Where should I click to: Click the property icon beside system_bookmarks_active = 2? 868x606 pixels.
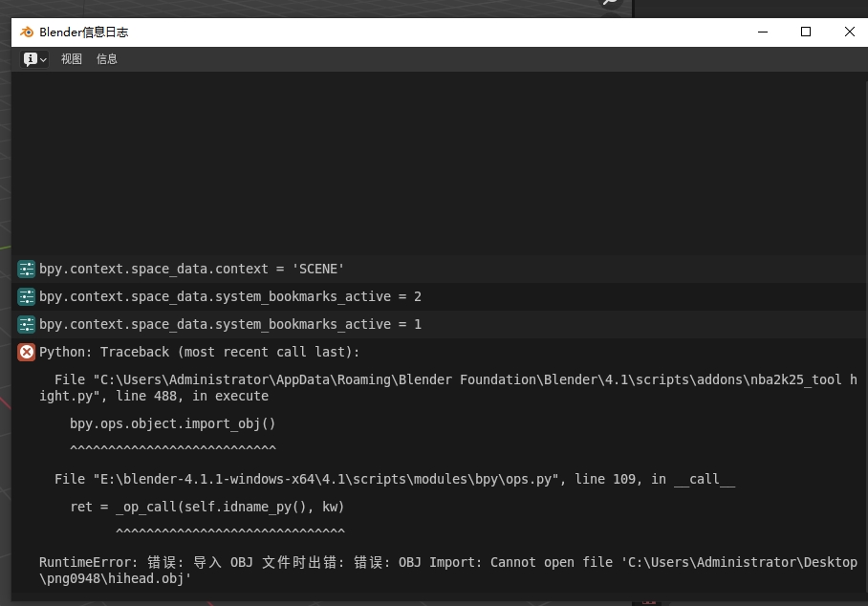(26, 296)
